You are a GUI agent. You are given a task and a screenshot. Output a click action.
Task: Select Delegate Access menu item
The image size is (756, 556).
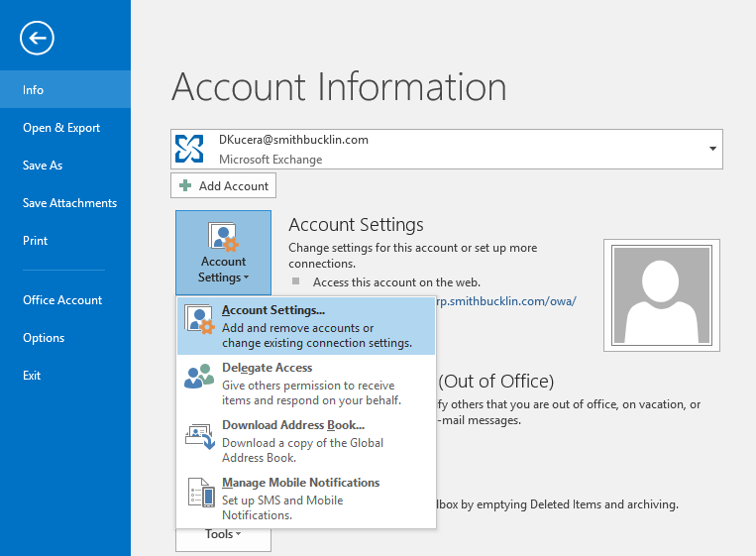306,384
